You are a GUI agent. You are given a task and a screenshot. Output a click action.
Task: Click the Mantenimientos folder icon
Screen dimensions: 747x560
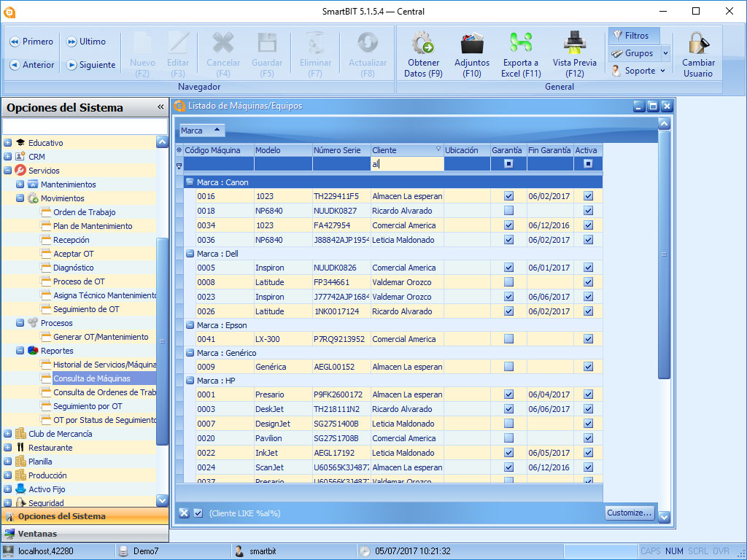(32, 184)
